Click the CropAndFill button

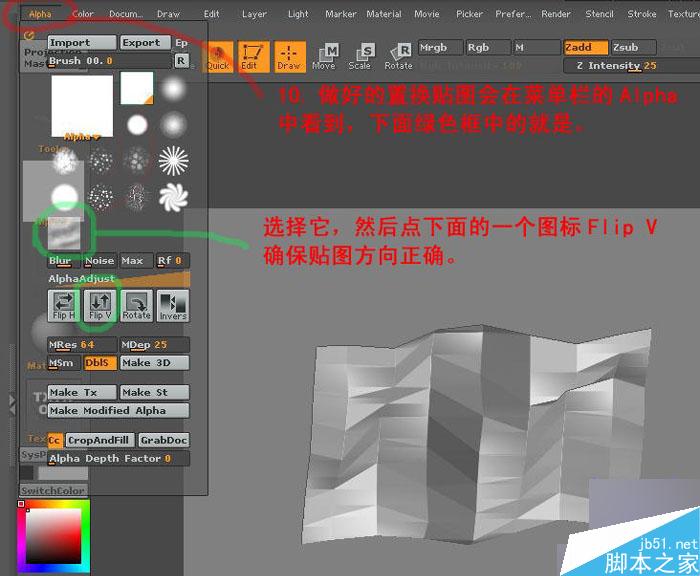[x=100, y=440]
